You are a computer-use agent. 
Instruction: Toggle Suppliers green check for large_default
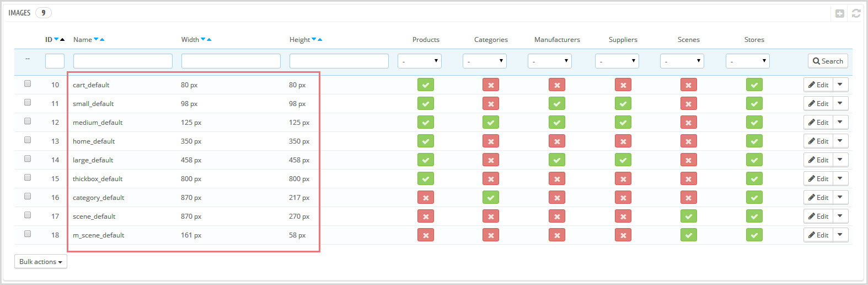click(623, 160)
